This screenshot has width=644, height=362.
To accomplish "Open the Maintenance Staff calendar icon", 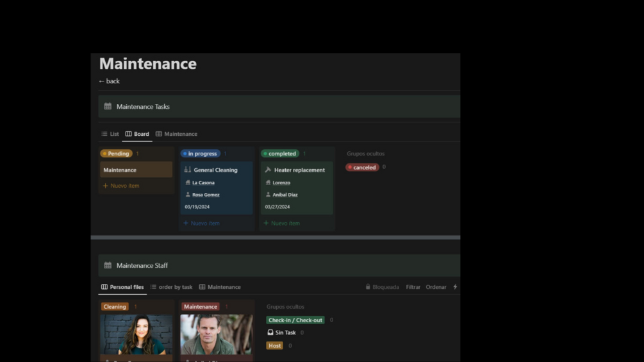I will coord(108,265).
